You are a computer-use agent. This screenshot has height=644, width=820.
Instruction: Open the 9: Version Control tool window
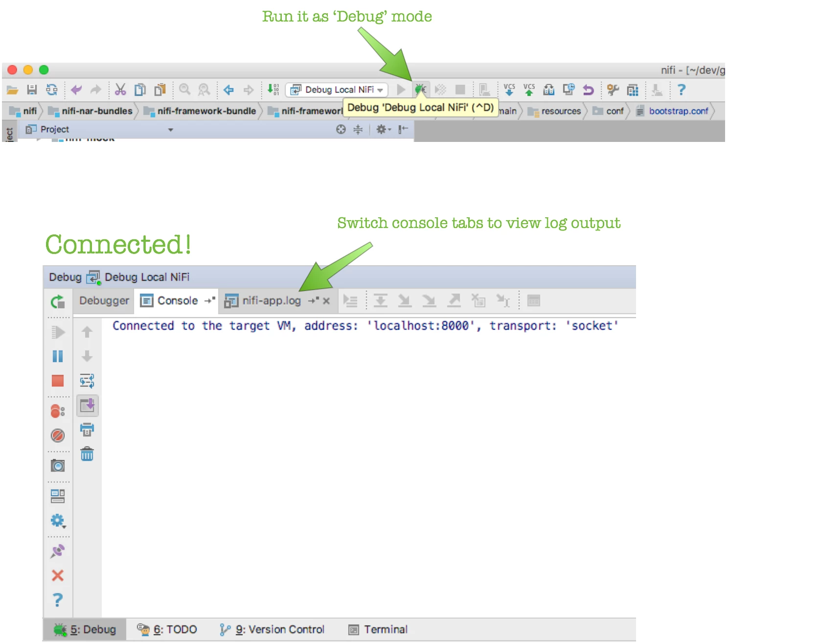(272, 629)
